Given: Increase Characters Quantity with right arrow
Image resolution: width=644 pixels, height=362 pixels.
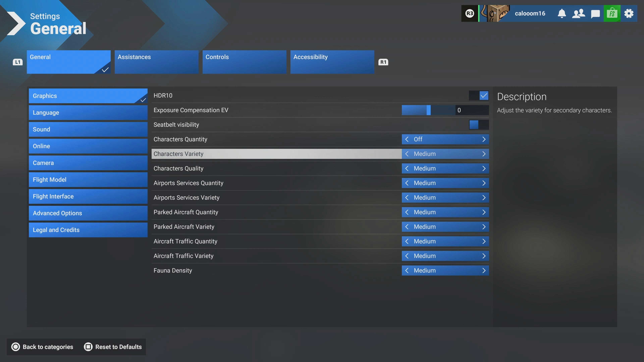Looking at the screenshot, I should 484,139.
